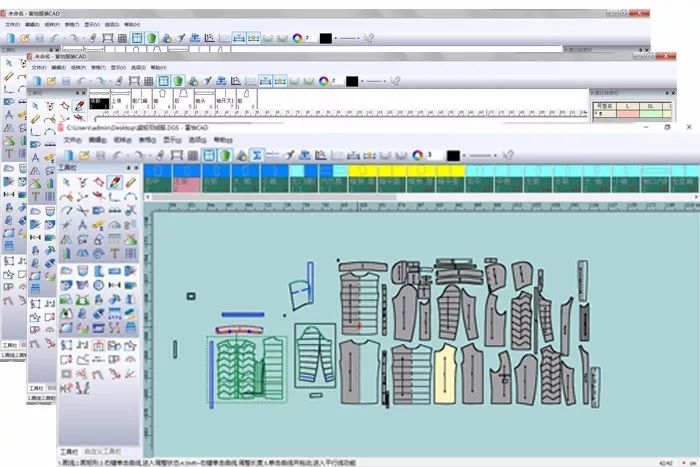700x467 pixels.
Task: Select the pointer arrow tool in front toolbox
Action: 68,183
